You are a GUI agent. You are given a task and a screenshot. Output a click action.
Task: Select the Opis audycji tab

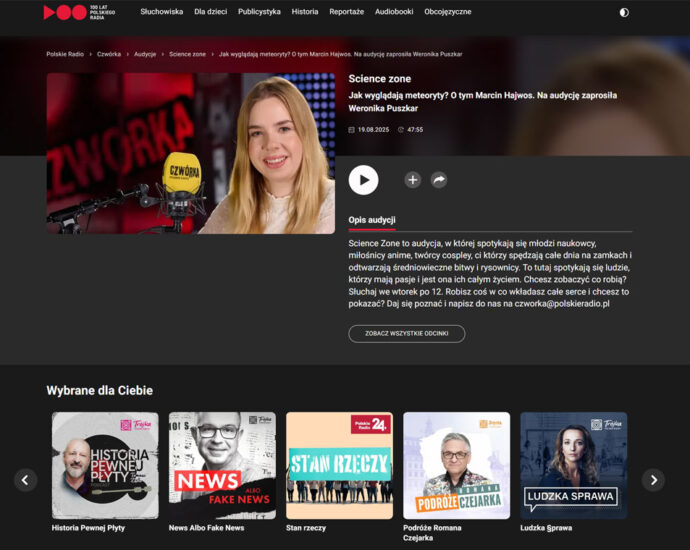(372, 220)
